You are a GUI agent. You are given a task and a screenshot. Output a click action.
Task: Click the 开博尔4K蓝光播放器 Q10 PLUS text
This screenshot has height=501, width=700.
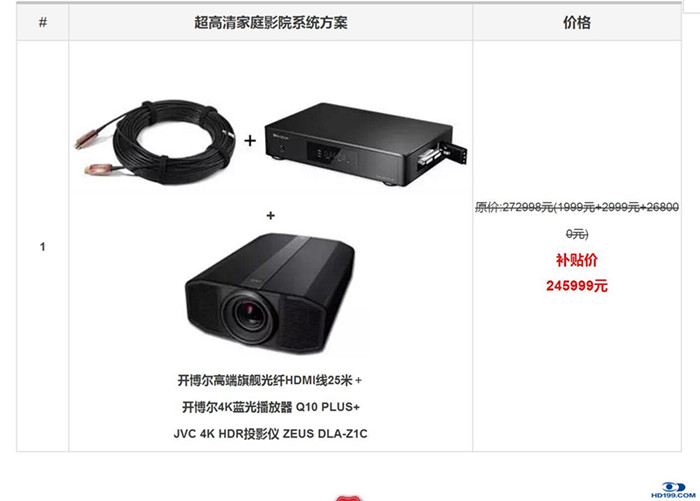[x=268, y=407]
